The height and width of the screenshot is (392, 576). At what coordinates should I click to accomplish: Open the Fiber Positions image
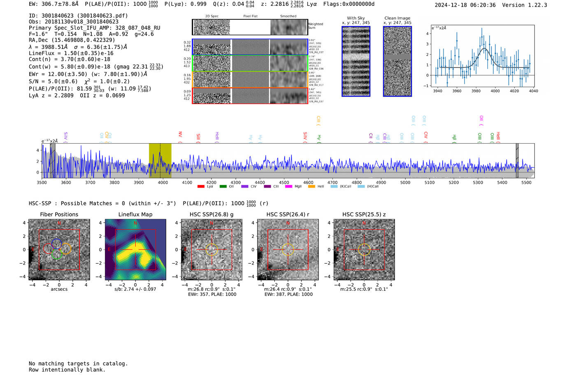[59, 250]
